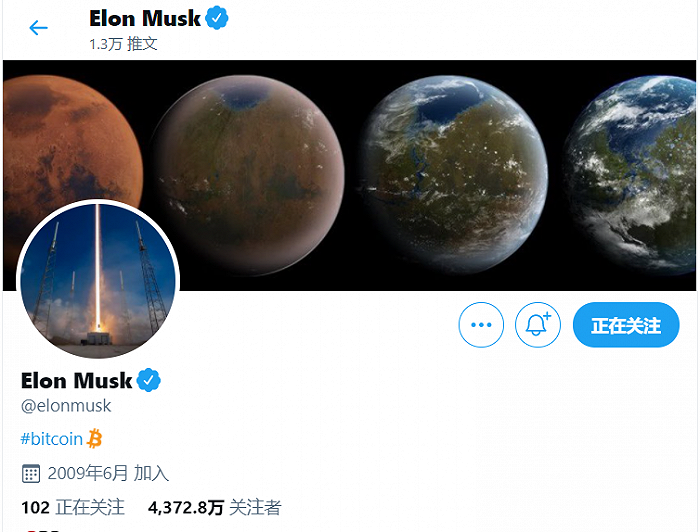Image resolution: width=700 pixels, height=532 pixels.
Task: Click the @elonmusk handle text
Action: point(66,406)
